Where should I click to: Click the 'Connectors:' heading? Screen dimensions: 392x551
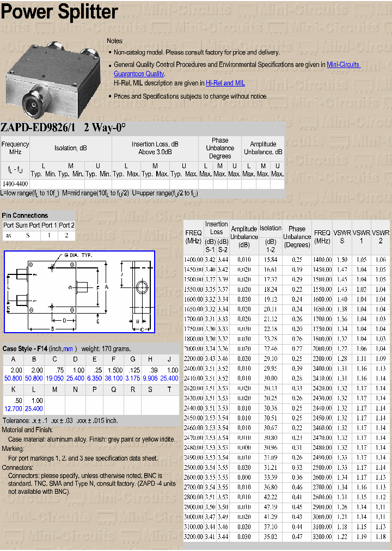(17, 468)
